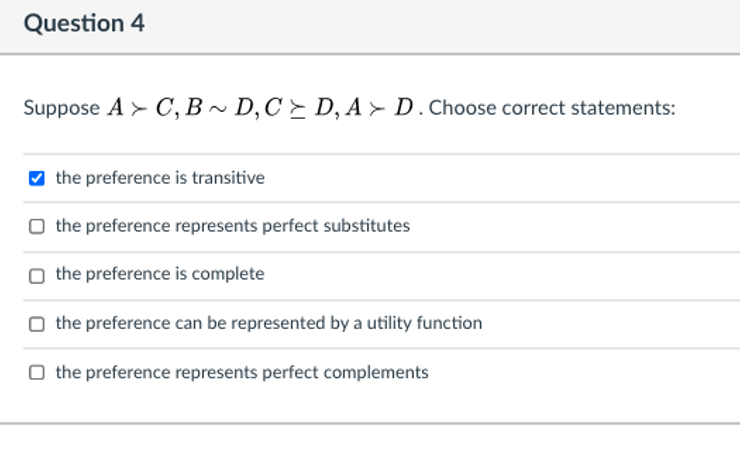
Task: Click the label text 'the preference is complete'
Action: tap(160, 274)
